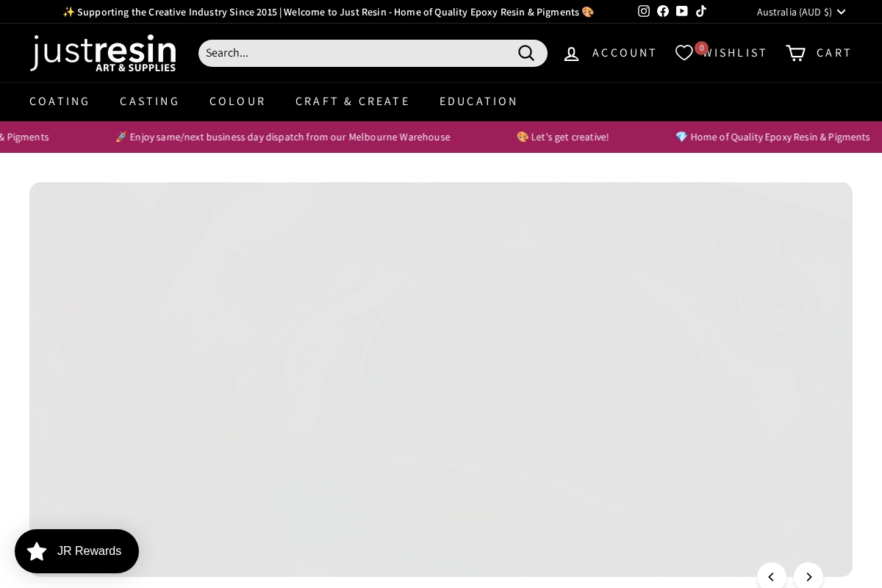Browse the Craft & Create section
The height and width of the screenshot is (588, 882).
click(x=352, y=101)
